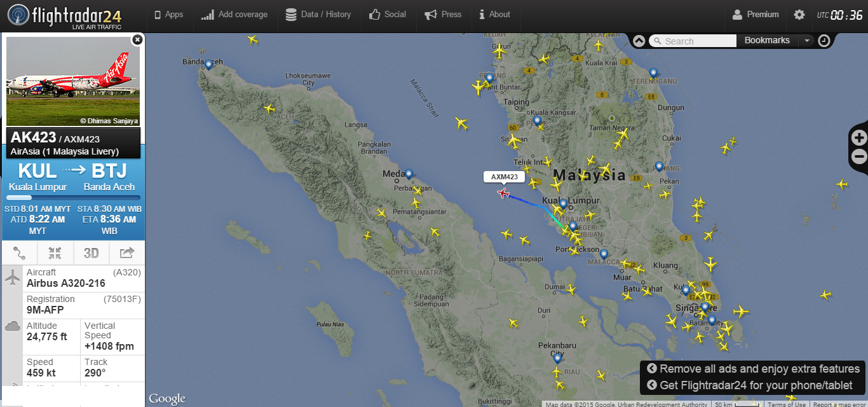868x407 pixels.
Task: Zoom in the map with plus button
Action: pyautogui.click(x=859, y=137)
